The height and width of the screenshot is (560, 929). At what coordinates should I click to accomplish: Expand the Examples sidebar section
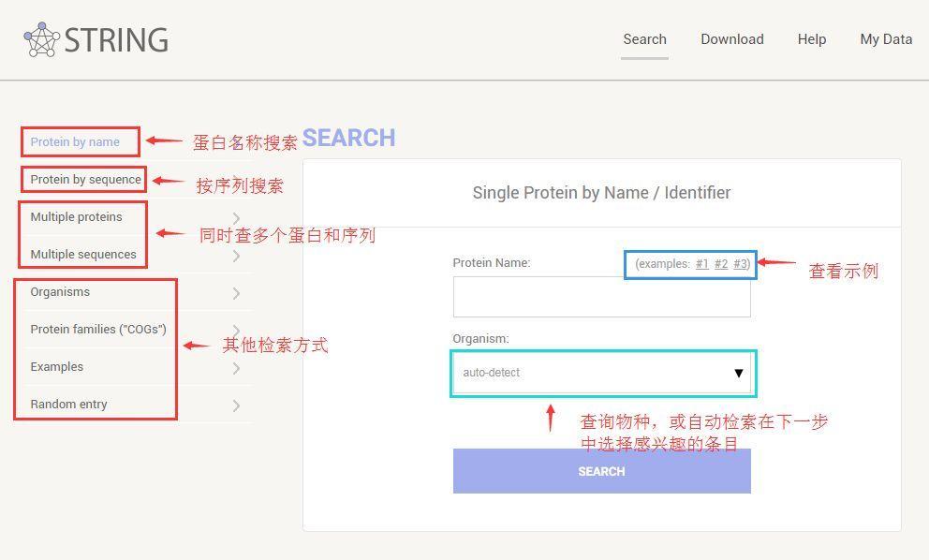click(x=57, y=366)
